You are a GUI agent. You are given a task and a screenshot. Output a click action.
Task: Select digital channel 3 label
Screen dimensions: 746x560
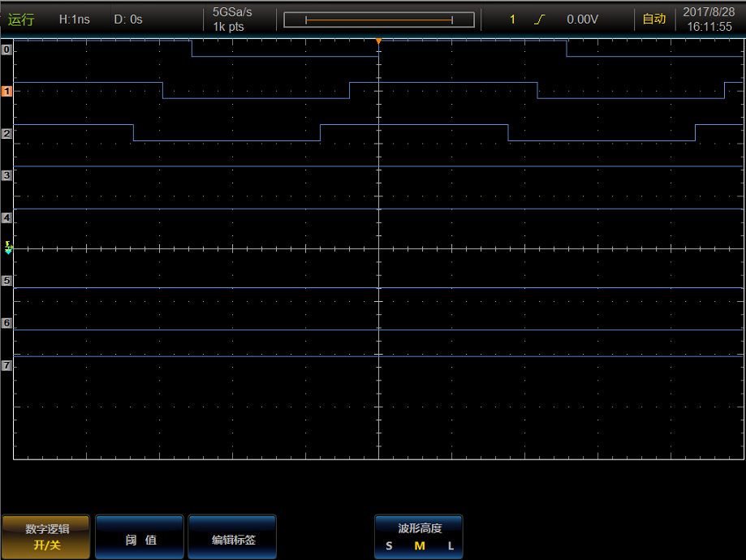(6, 175)
